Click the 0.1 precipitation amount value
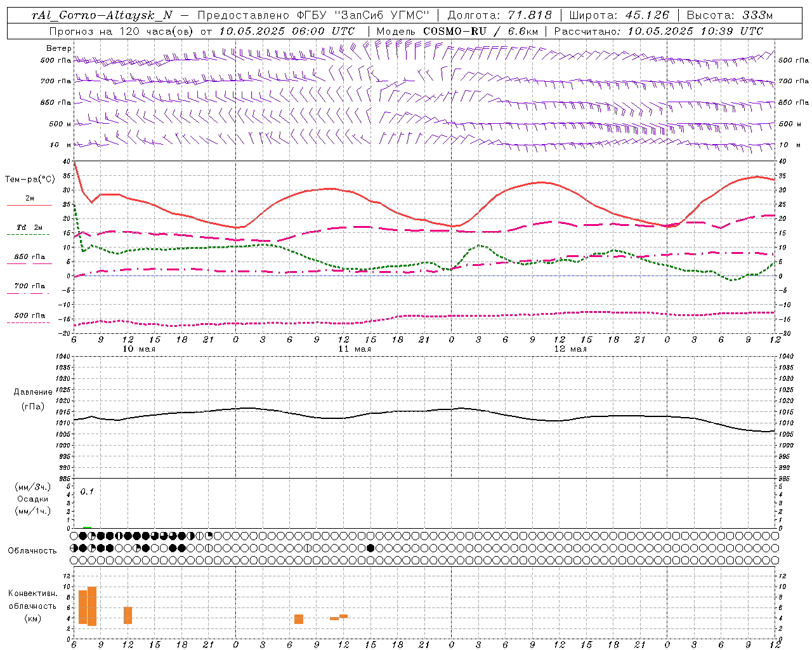Viewport: 812px width, 650px height. (x=87, y=492)
